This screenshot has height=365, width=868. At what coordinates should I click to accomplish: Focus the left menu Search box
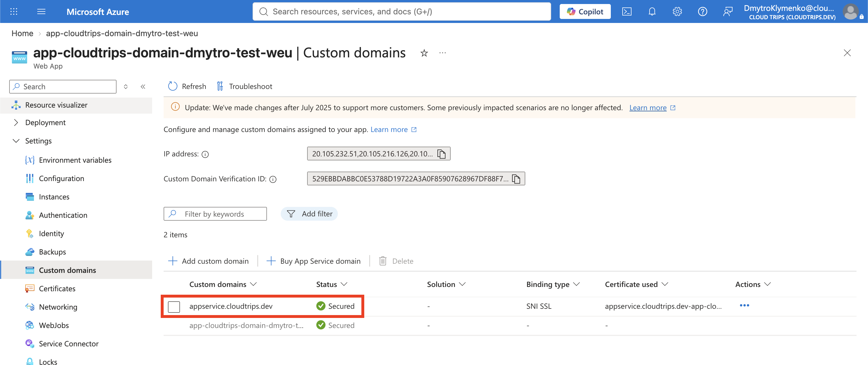pyautogui.click(x=63, y=87)
